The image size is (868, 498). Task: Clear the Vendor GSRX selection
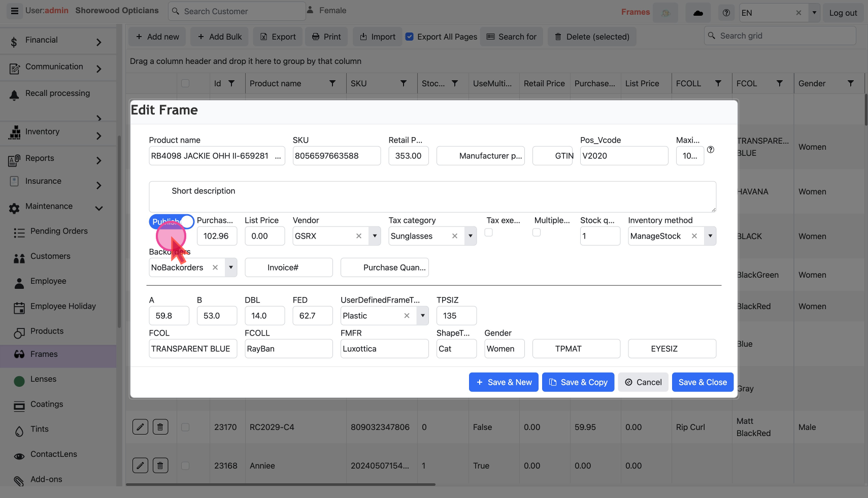click(359, 236)
